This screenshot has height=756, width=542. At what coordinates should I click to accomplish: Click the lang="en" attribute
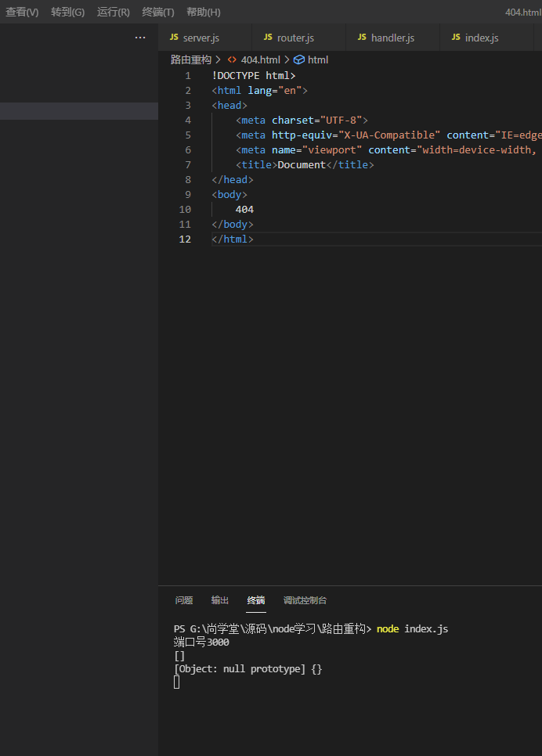275,91
